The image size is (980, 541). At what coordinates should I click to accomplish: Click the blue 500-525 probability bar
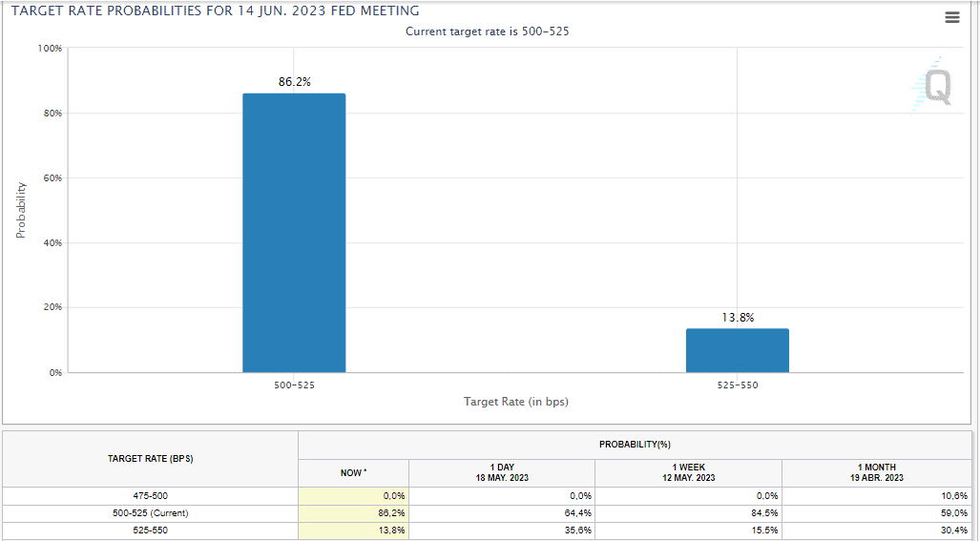coord(294,232)
